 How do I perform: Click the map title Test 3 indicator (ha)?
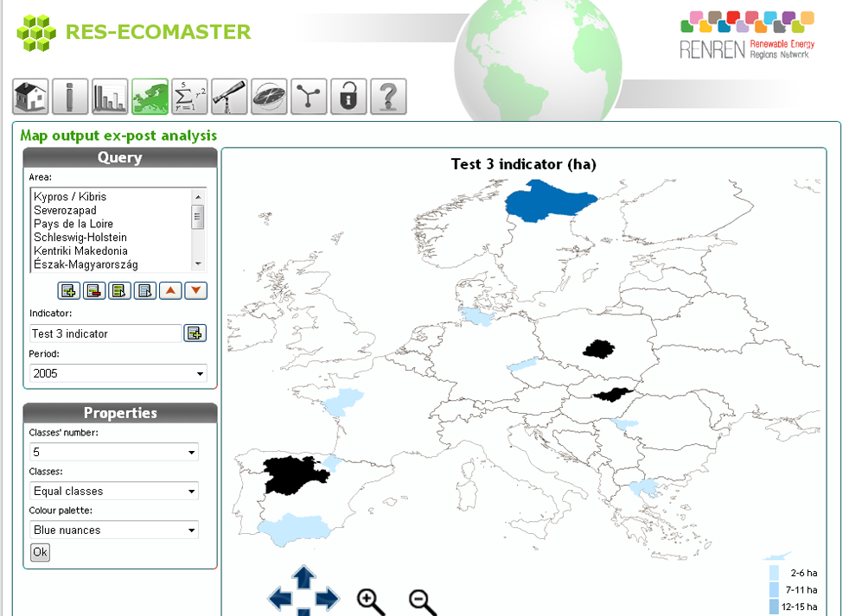point(524,164)
